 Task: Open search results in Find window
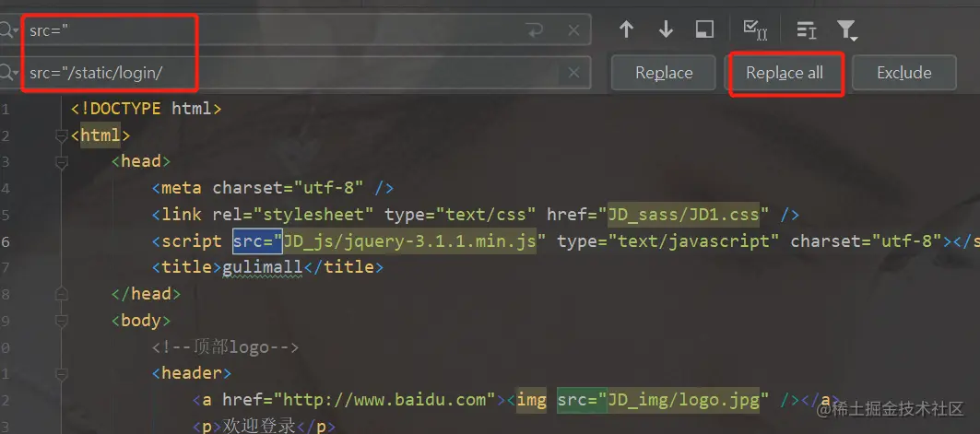pyautogui.click(x=704, y=29)
